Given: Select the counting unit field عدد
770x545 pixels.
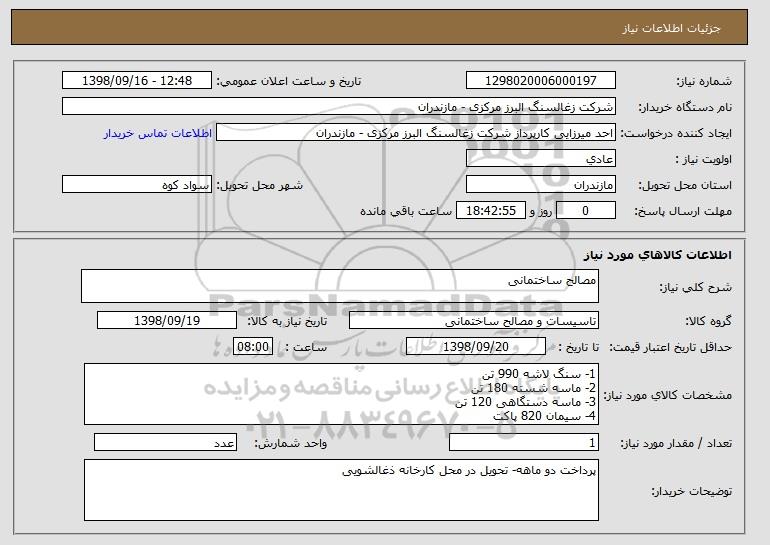Looking at the screenshot, I should click(x=165, y=442).
